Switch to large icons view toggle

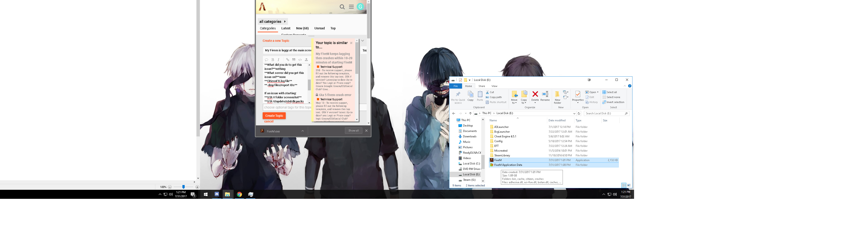[629, 185]
